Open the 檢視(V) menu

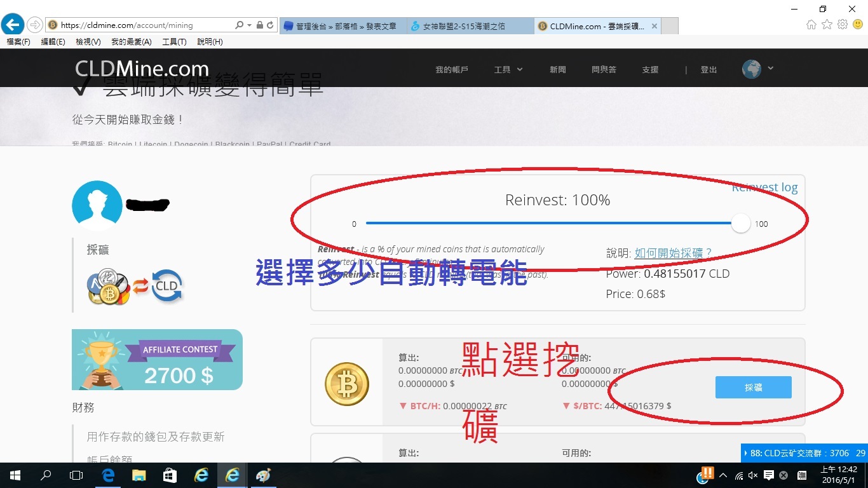[x=88, y=42]
